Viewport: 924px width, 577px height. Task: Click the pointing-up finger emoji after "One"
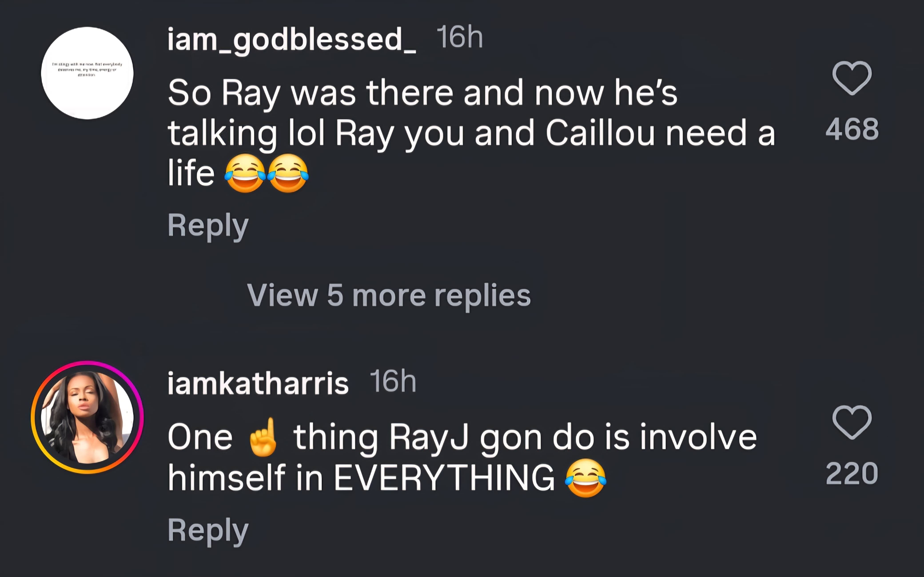pos(263,437)
